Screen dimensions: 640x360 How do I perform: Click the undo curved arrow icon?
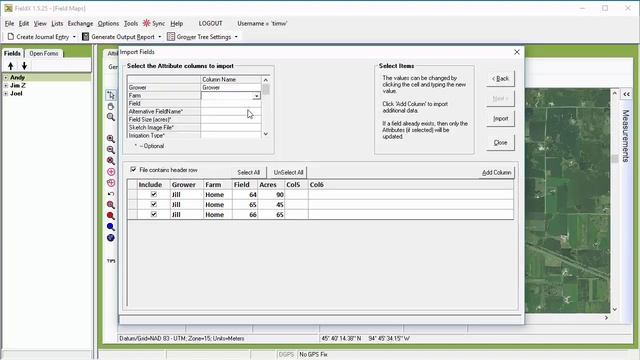pos(111,194)
